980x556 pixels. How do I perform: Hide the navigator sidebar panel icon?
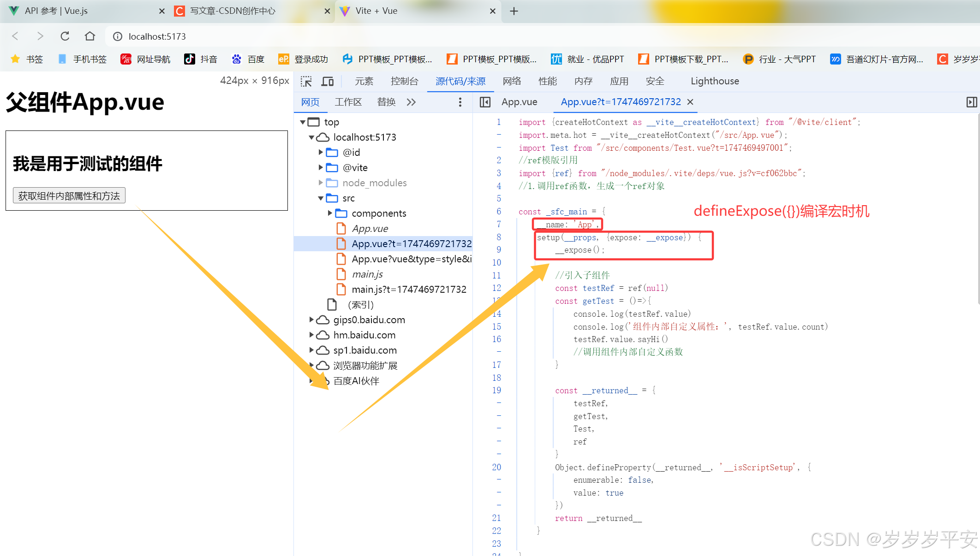tap(485, 102)
